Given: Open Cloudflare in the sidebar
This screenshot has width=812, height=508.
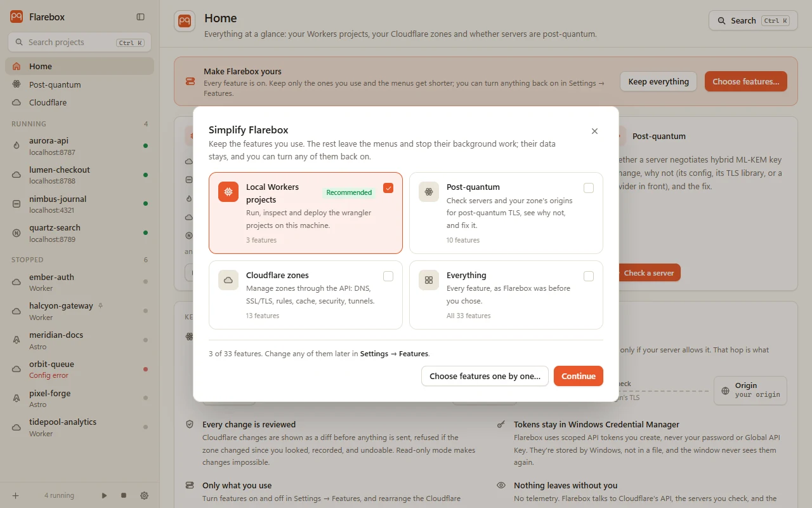Looking at the screenshot, I should [x=80, y=102].
